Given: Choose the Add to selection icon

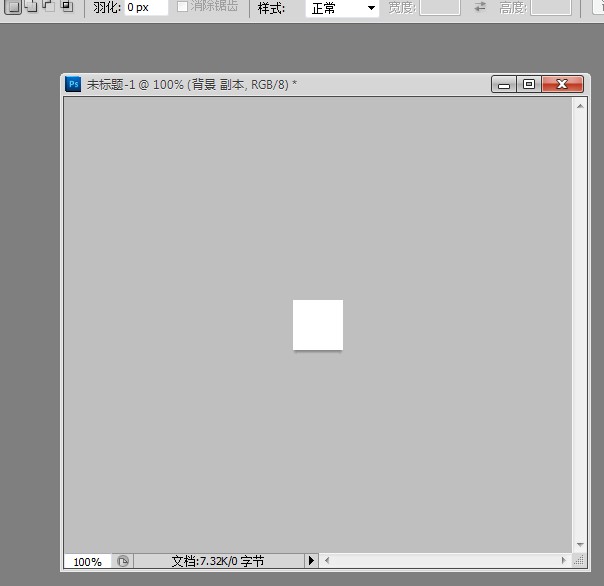Looking at the screenshot, I should point(32,6).
